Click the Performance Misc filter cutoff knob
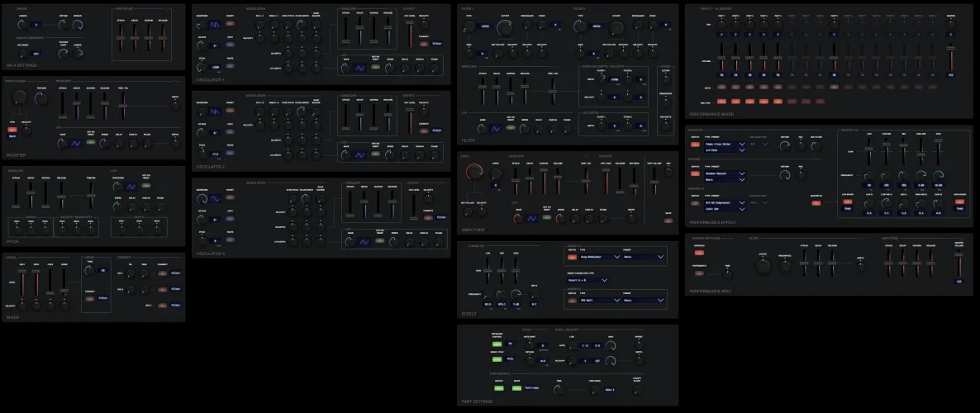Viewport: 980px width, 413px height. (761, 266)
